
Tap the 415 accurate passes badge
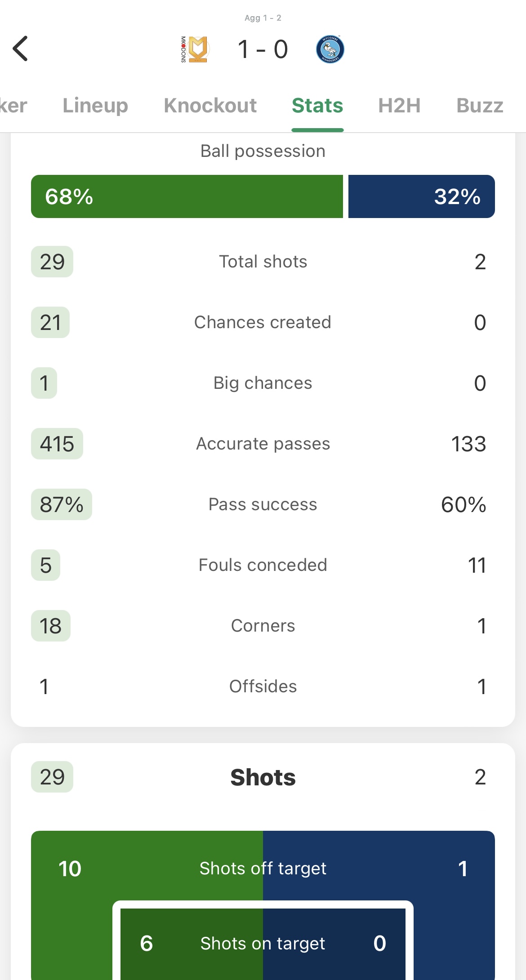click(57, 444)
